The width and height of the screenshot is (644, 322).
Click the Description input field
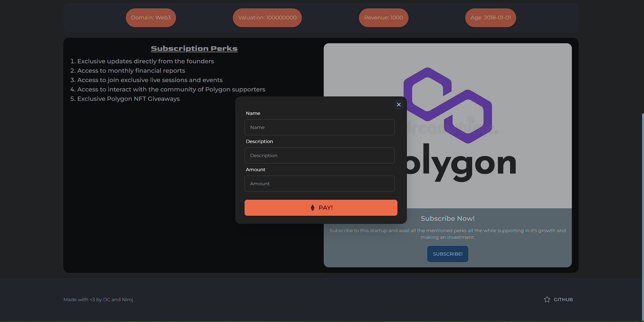pos(319,155)
